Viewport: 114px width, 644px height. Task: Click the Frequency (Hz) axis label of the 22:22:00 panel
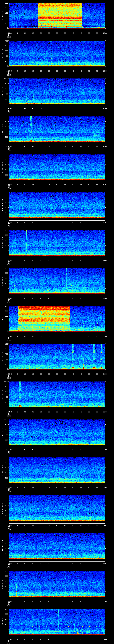coord(3,318)
